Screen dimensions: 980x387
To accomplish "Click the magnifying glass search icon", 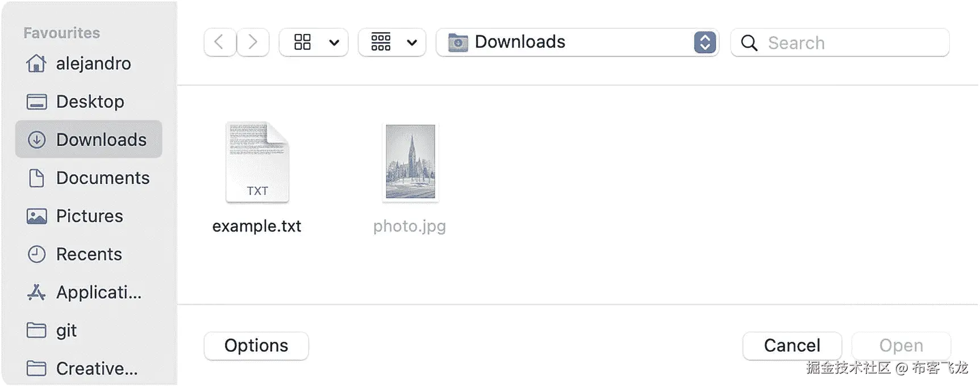I will tap(749, 43).
